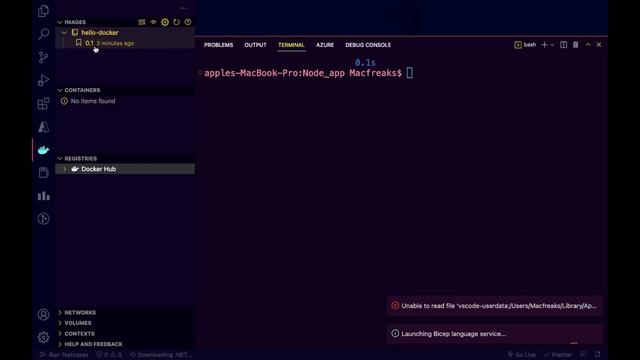Click Prettier in status bar
Image resolution: width=640 pixels, height=360 pixels.
(558, 355)
